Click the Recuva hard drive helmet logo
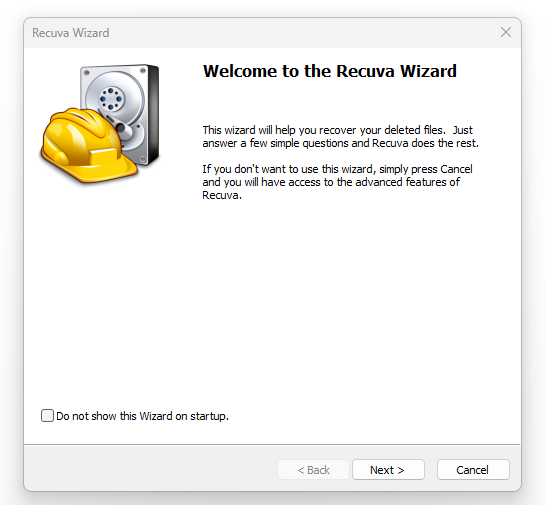This screenshot has width=545, height=505. (100, 124)
